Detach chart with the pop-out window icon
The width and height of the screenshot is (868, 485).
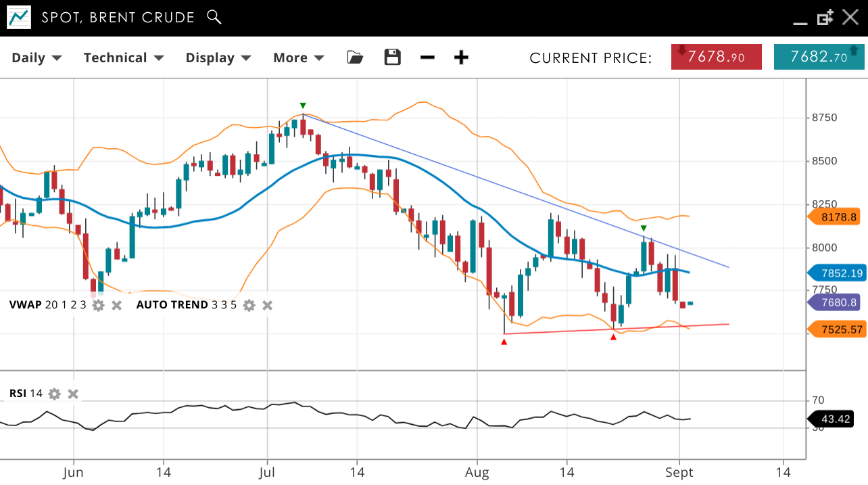click(825, 18)
